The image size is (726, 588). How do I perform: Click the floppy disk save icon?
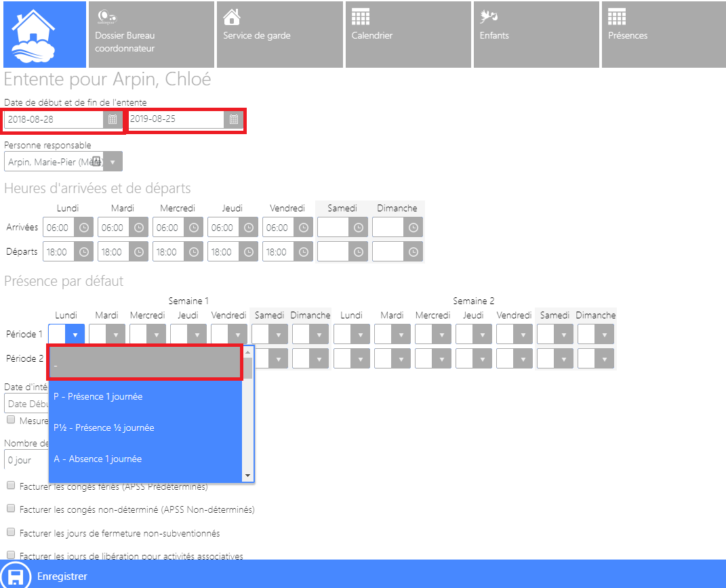(x=16, y=576)
